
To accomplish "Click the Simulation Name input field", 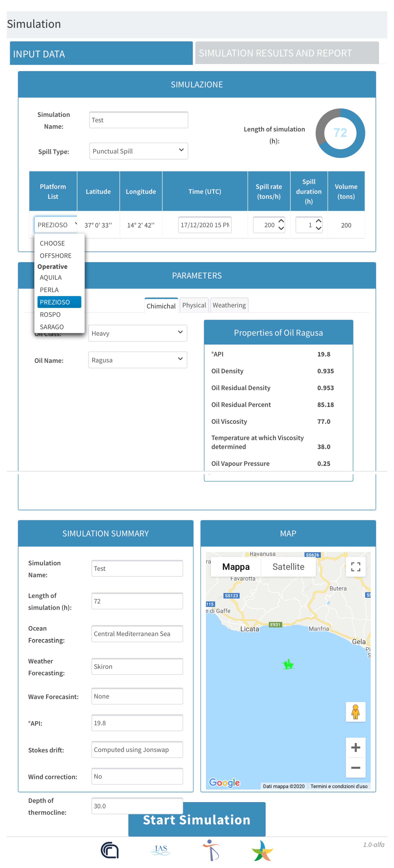I will pyautogui.click(x=138, y=120).
